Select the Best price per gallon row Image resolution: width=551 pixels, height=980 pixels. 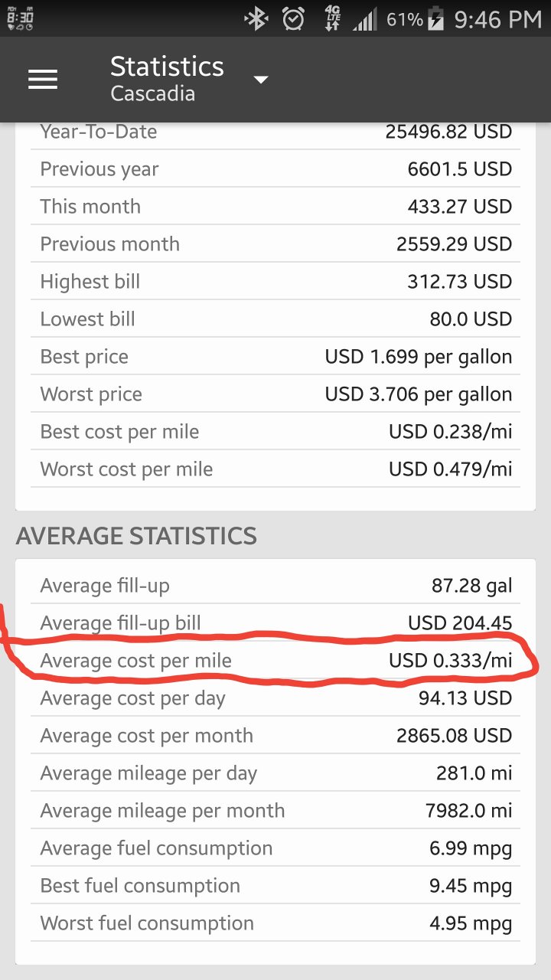pos(275,357)
